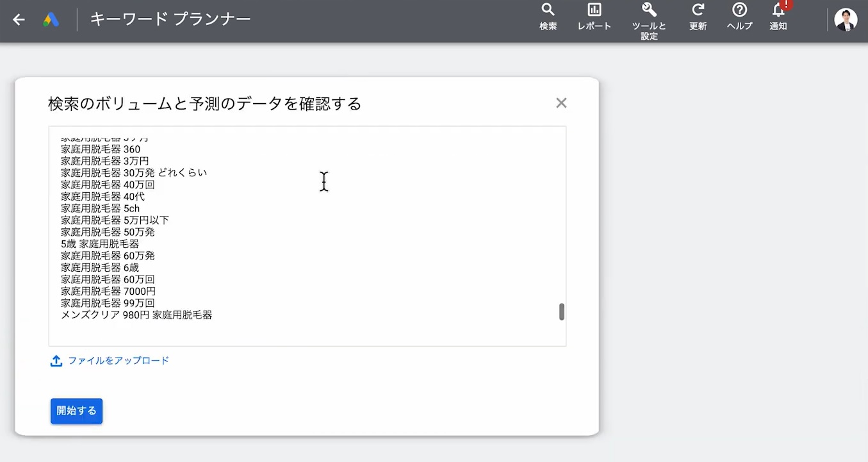Viewport: 868px width, 462px height.
Task: Click the back arrow in header
Action: (19, 20)
